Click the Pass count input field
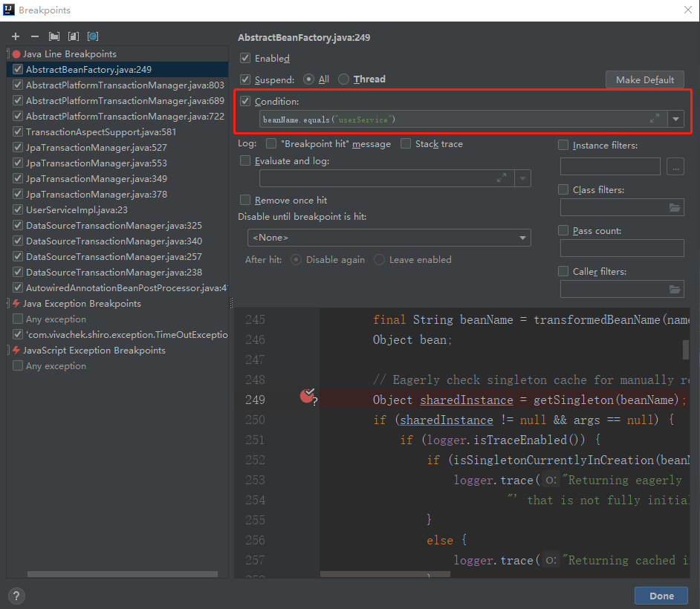The image size is (700, 609). [x=621, y=248]
